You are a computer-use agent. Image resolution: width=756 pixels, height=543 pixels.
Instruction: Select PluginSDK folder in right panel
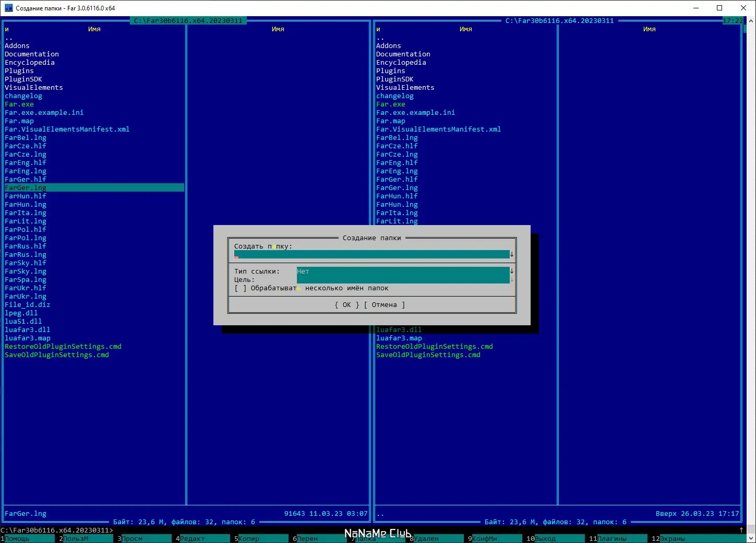click(395, 79)
